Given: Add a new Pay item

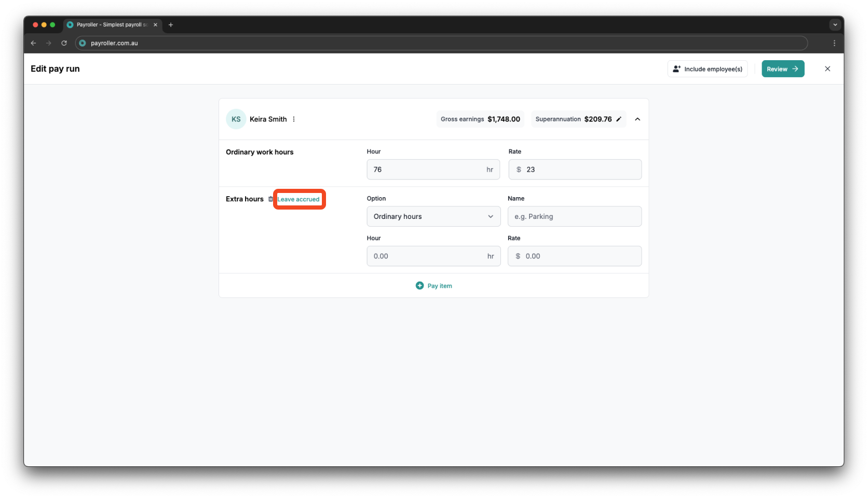Looking at the screenshot, I should click(x=434, y=286).
